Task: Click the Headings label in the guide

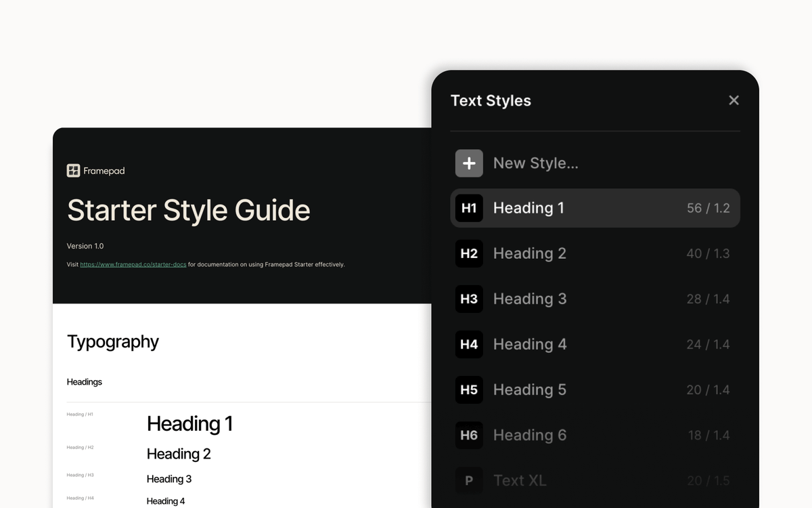Action: point(84,382)
